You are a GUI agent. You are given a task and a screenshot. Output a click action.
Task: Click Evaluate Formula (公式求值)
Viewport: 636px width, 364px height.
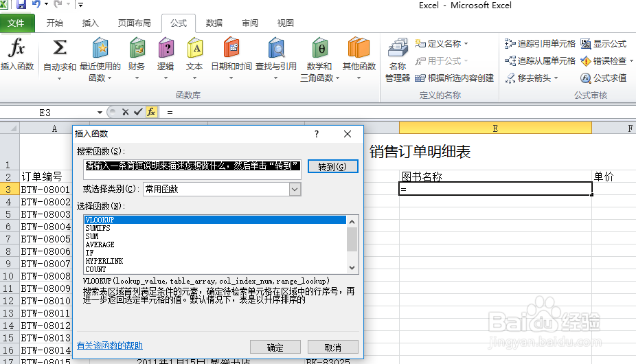pos(604,78)
